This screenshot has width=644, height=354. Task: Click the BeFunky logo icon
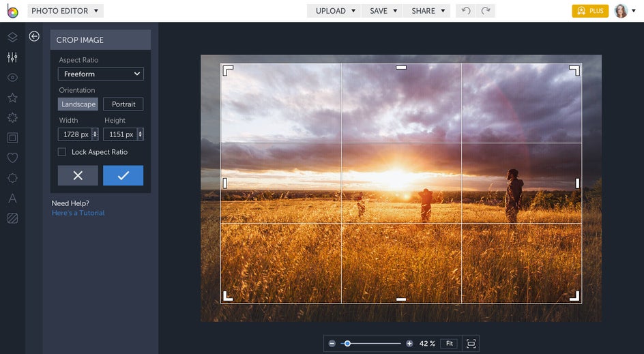click(x=12, y=11)
